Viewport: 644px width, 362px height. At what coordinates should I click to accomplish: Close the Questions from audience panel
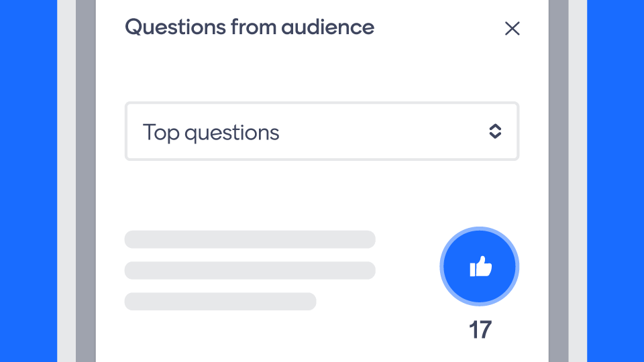click(x=512, y=28)
